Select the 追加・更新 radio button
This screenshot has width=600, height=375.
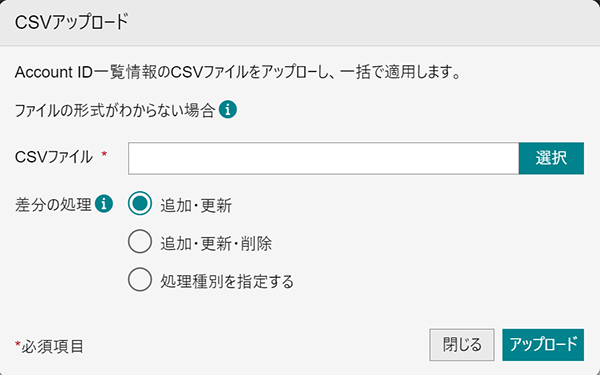pos(140,203)
